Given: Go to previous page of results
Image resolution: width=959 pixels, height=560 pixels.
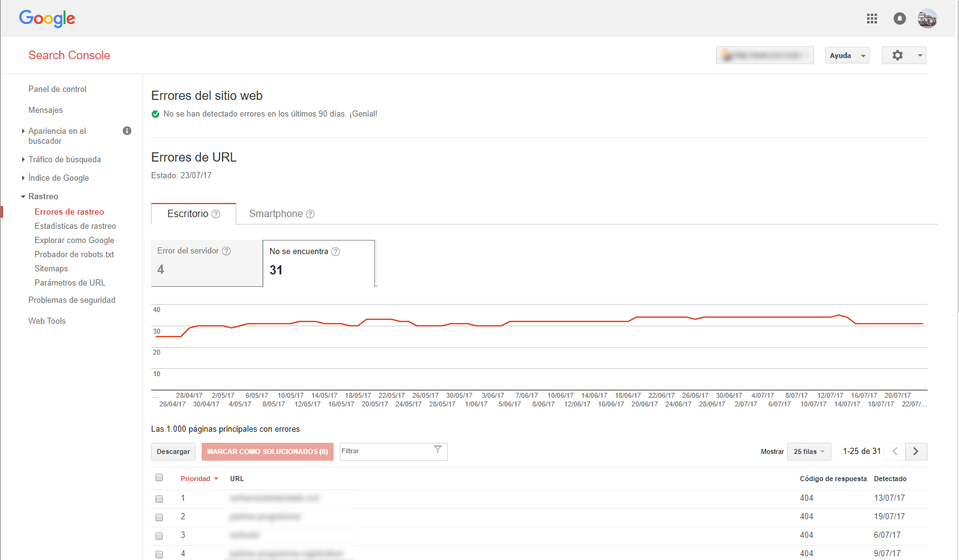Looking at the screenshot, I should click(x=894, y=451).
